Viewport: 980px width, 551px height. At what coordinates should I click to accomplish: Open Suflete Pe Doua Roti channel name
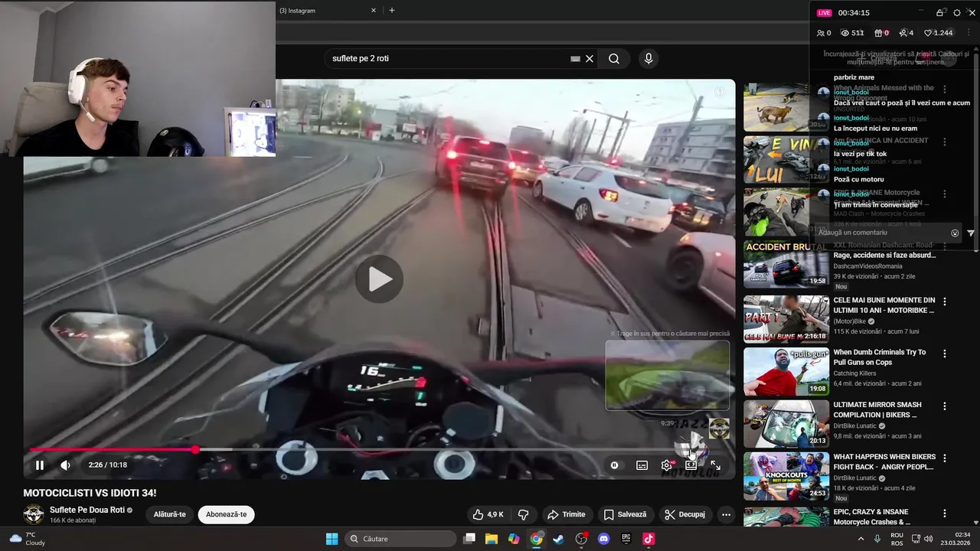click(87, 510)
